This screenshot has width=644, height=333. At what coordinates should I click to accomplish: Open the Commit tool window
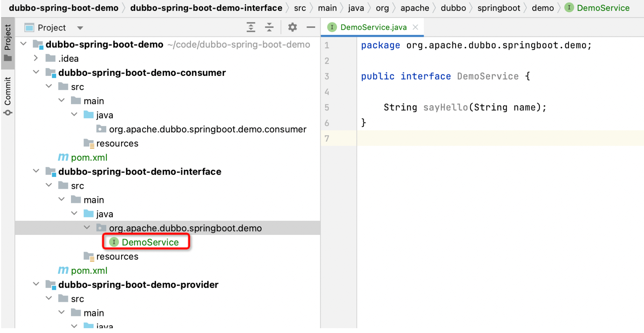coord(8,96)
